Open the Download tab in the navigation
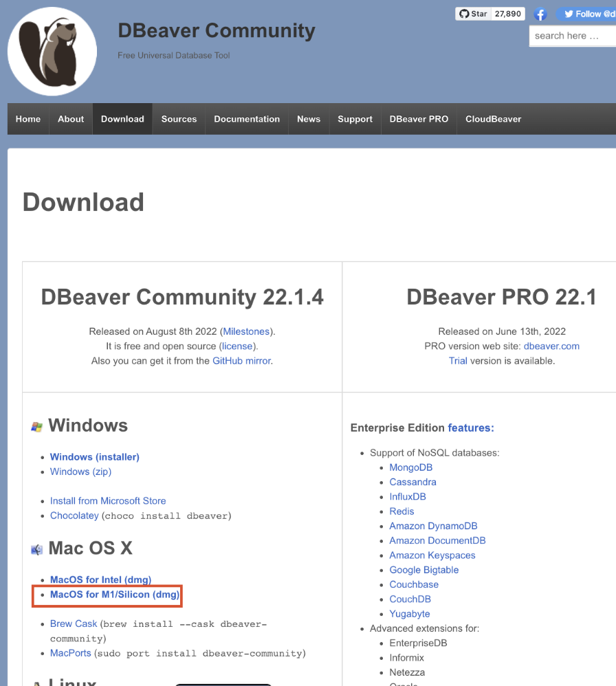The height and width of the screenshot is (686, 616). pyautogui.click(x=122, y=118)
